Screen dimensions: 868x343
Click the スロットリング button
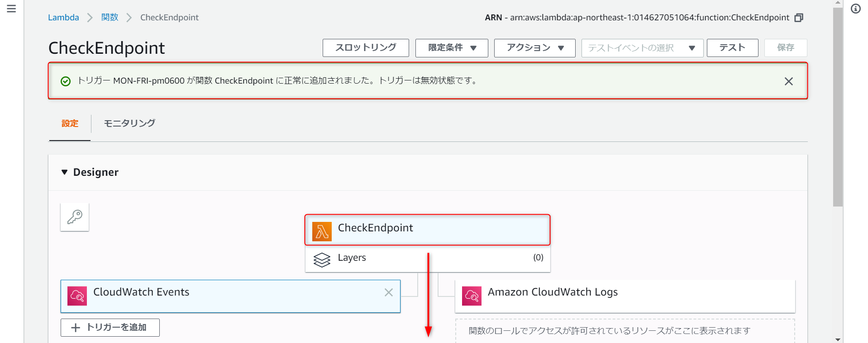pyautogui.click(x=366, y=48)
